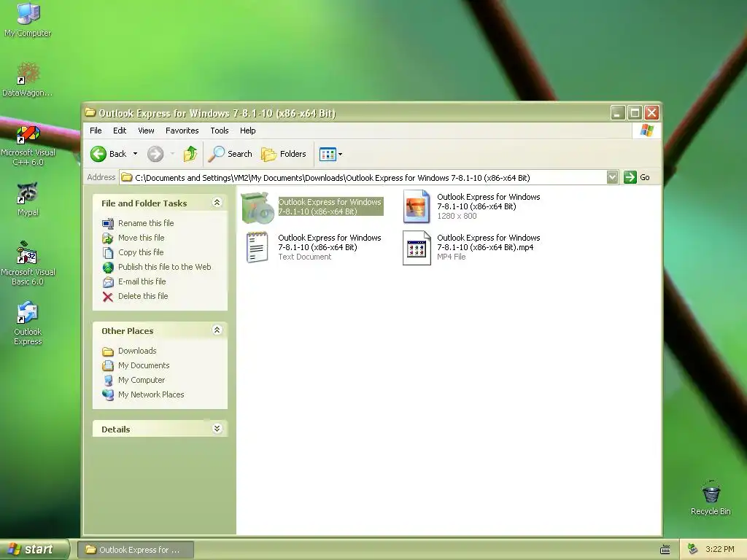Expand the Details panel

point(217,429)
